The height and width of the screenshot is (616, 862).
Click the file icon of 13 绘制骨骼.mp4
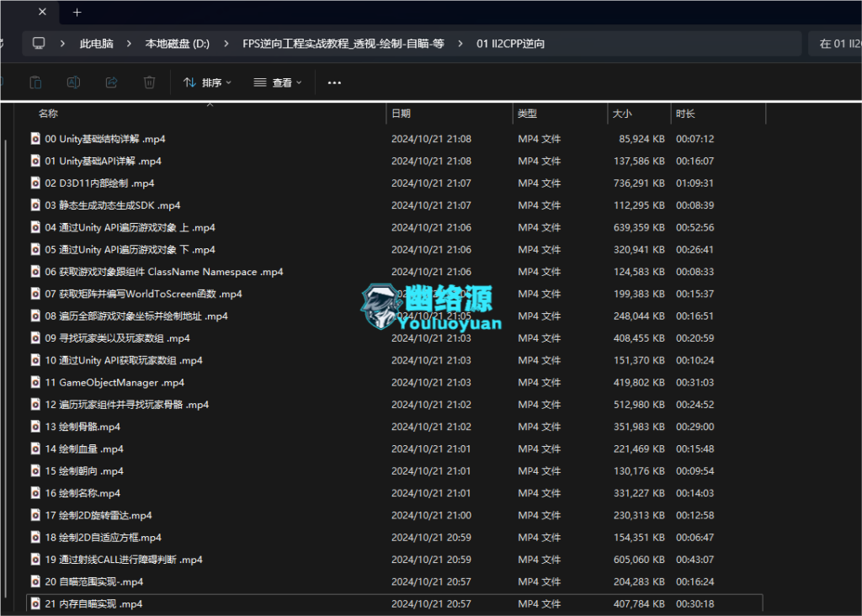pos(35,427)
